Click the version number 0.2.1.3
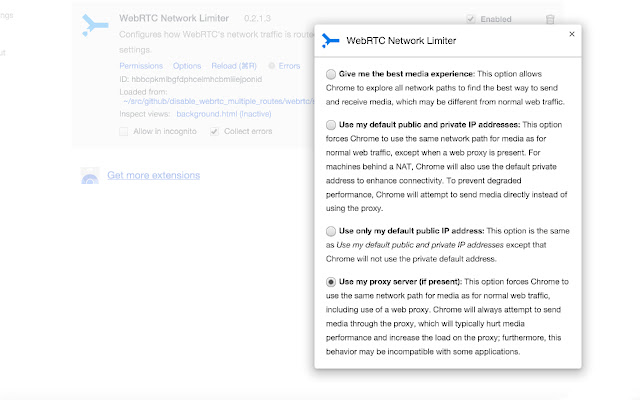640x400 pixels. [x=257, y=18]
